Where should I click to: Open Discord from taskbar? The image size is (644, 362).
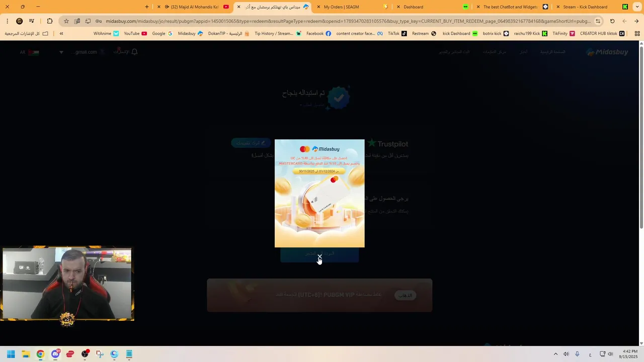[55, 354]
